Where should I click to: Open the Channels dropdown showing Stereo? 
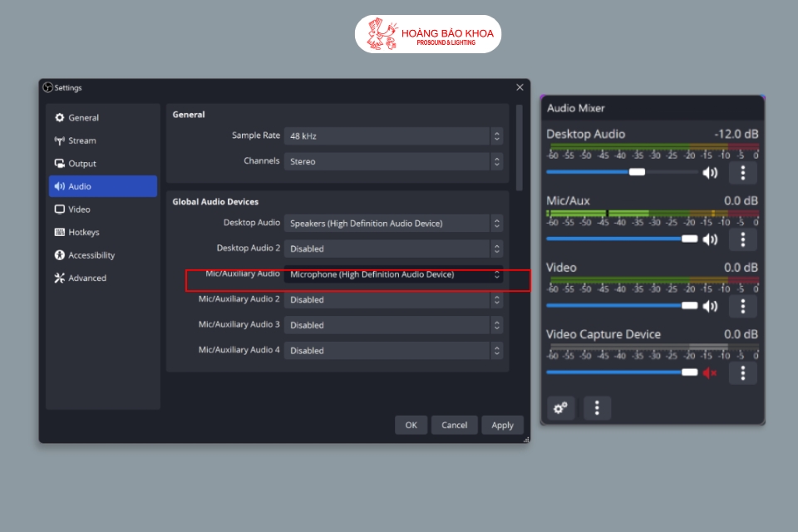point(393,161)
